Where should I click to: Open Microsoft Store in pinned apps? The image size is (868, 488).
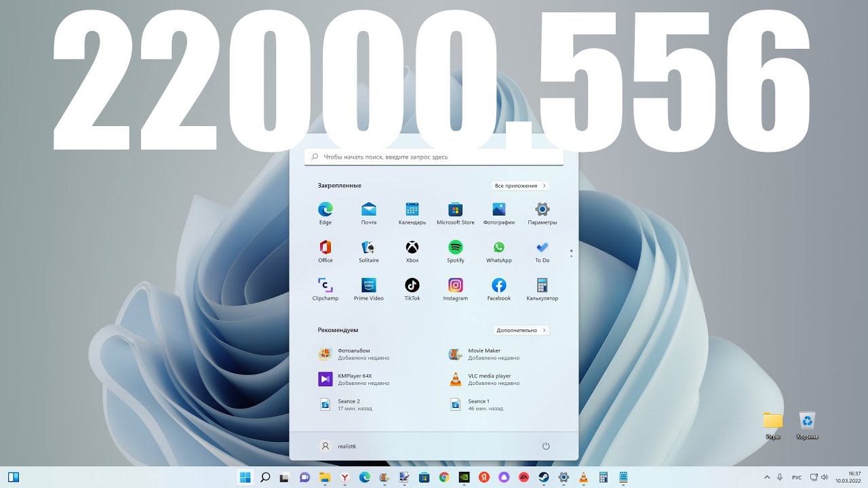tap(456, 213)
